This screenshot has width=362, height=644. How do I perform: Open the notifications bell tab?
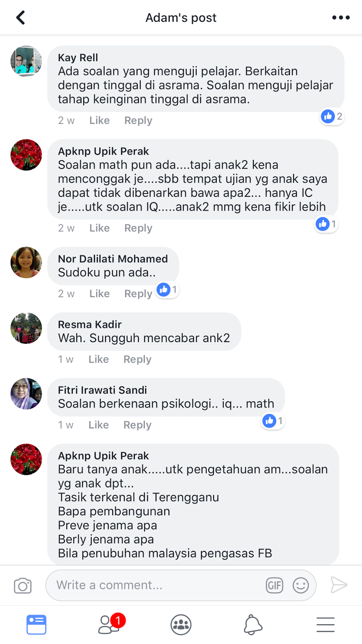(x=253, y=625)
